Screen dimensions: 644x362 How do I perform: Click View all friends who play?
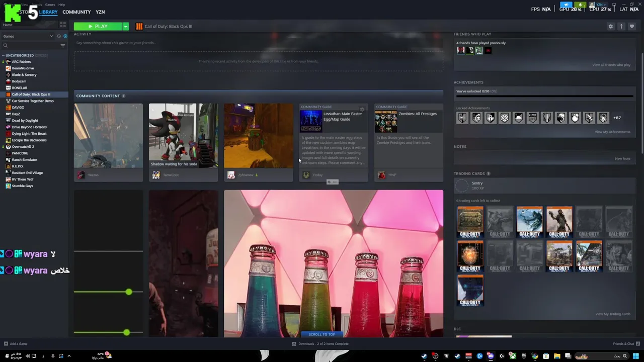[611, 65]
